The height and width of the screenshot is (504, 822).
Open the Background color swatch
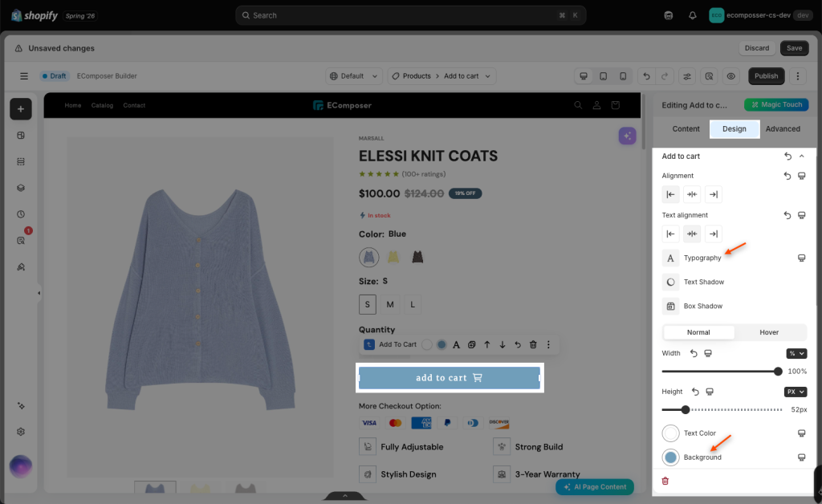pos(670,457)
